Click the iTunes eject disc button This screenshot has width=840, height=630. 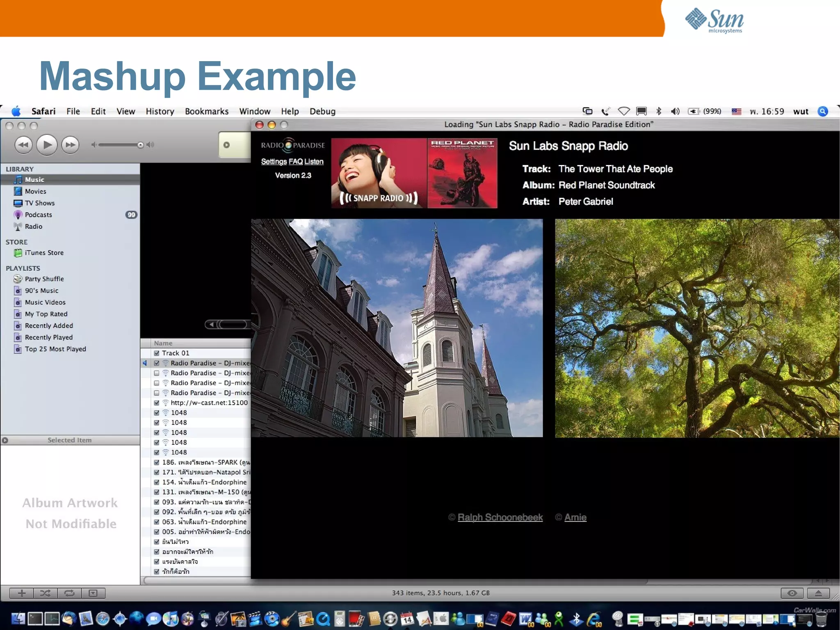[818, 593]
